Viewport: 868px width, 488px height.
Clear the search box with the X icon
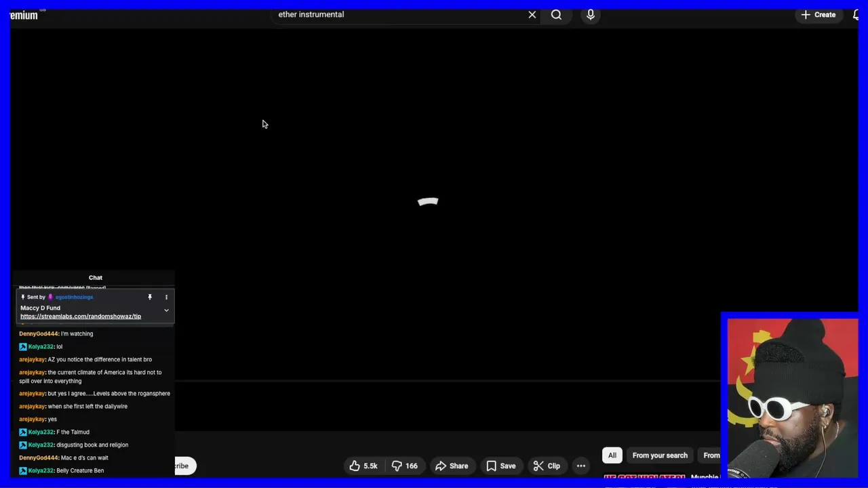(x=532, y=14)
